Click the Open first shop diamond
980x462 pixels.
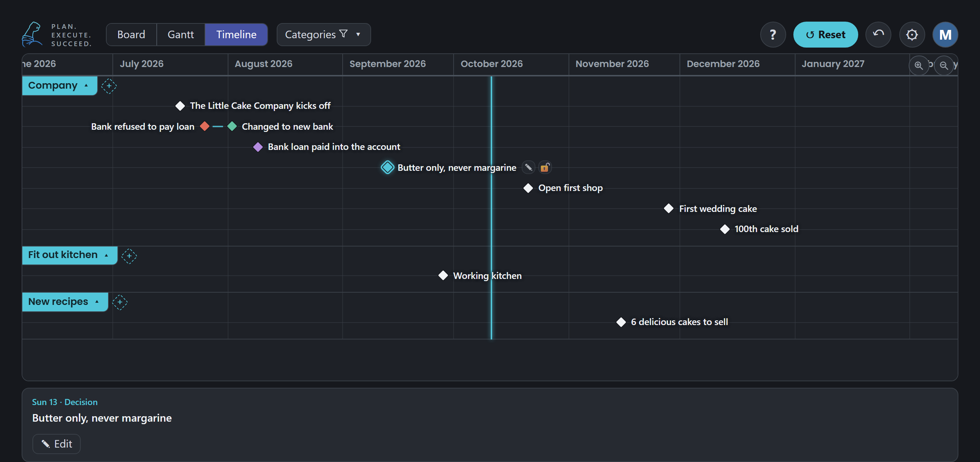tap(528, 188)
